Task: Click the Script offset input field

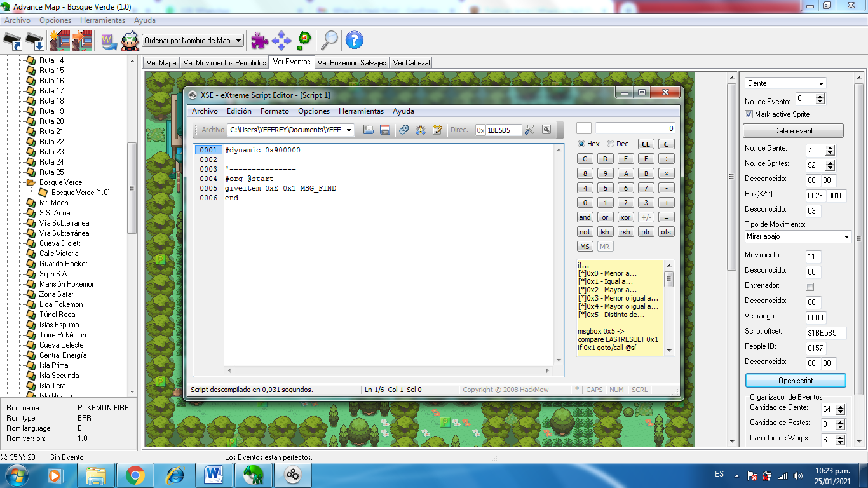Action: [x=825, y=332]
